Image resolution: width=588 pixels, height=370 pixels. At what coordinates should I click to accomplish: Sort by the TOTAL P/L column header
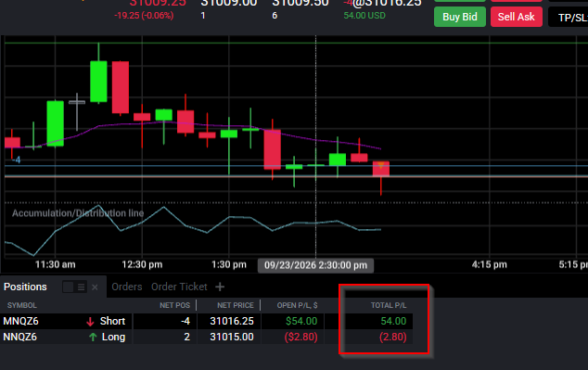(x=389, y=305)
